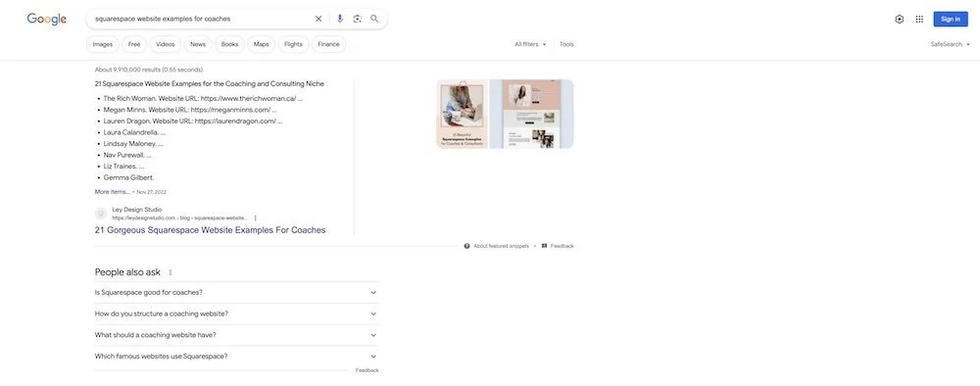
Task: Switch to Flights results tab
Action: (293, 44)
